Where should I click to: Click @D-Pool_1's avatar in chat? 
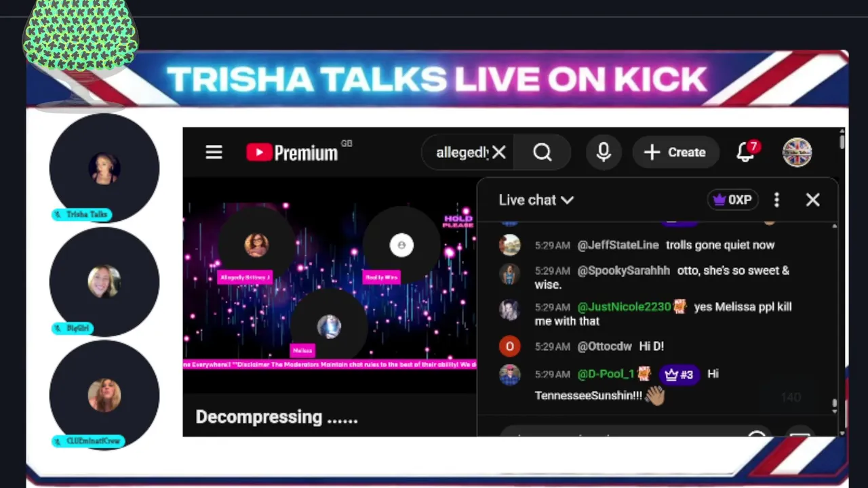(509, 374)
